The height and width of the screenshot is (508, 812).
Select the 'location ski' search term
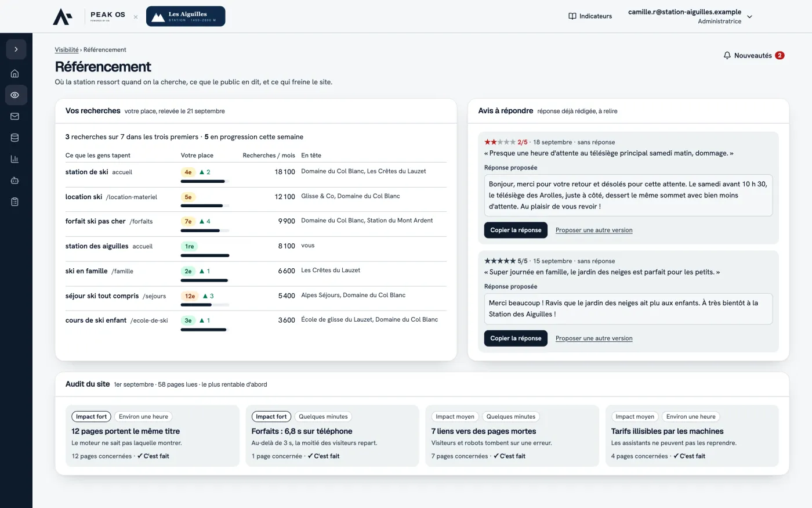(x=84, y=197)
